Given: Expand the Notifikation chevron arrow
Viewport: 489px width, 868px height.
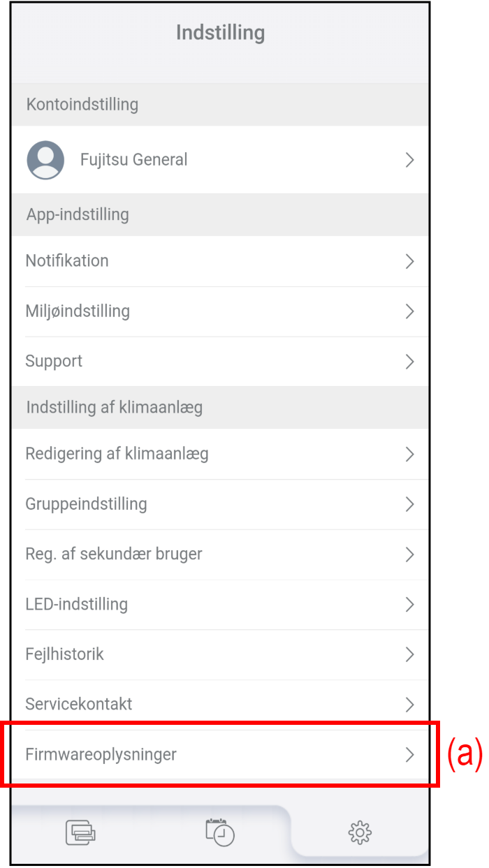Looking at the screenshot, I should pyautogui.click(x=410, y=261).
